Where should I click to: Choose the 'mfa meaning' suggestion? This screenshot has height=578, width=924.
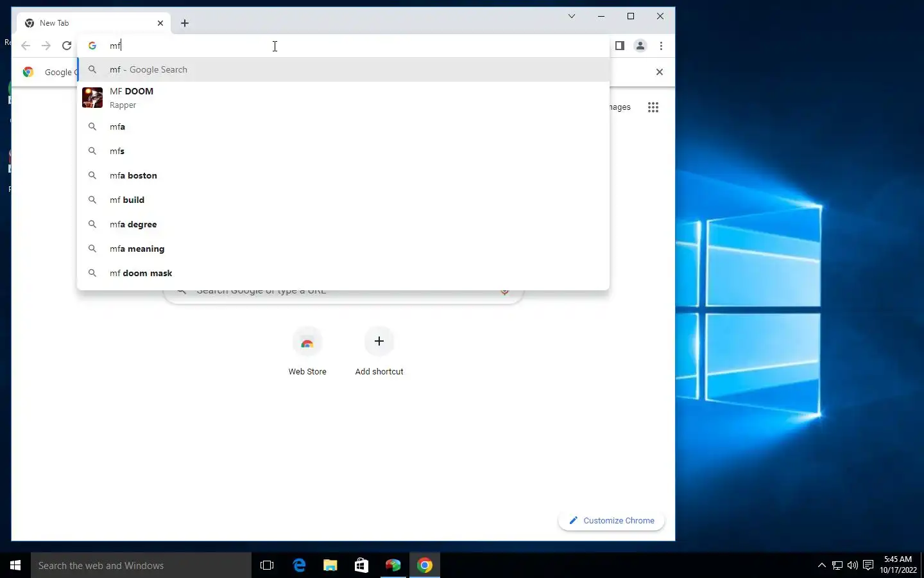[x=343, y=249]
